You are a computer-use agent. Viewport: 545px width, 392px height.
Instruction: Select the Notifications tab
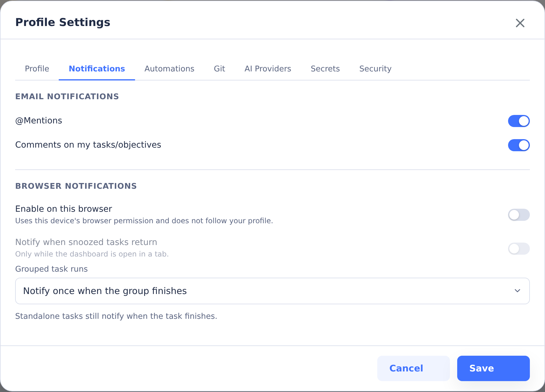(x=97, y=69)
